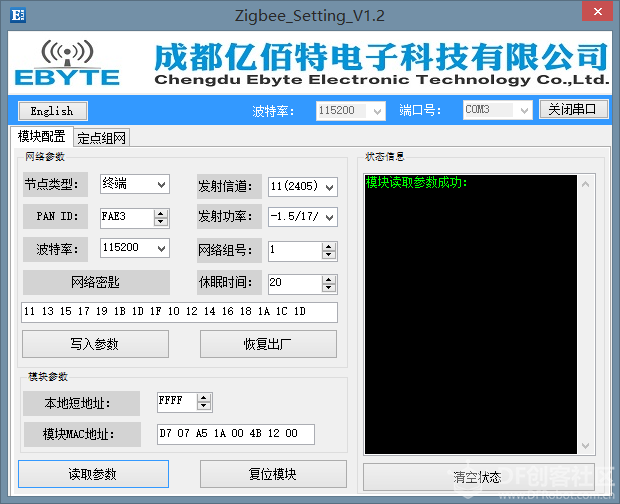Increase PAN ID with up arrow

[x=161, y=213]
